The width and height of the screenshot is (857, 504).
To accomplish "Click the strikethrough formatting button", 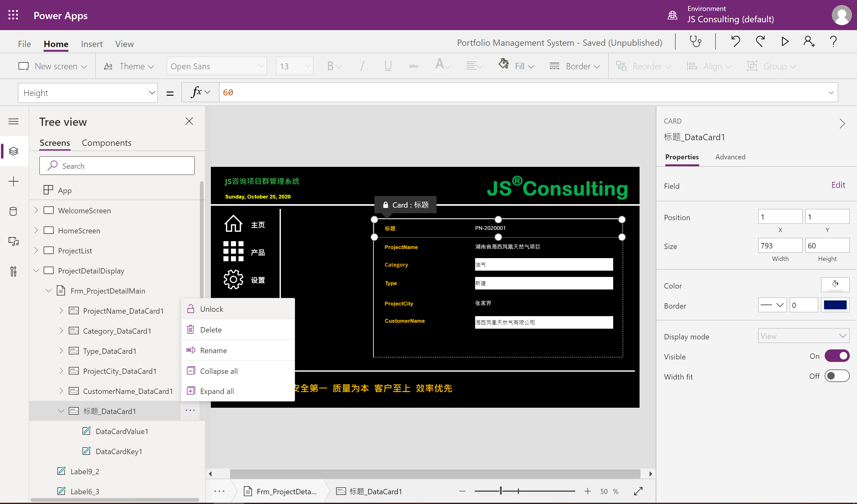I will (x=414, y=66).
